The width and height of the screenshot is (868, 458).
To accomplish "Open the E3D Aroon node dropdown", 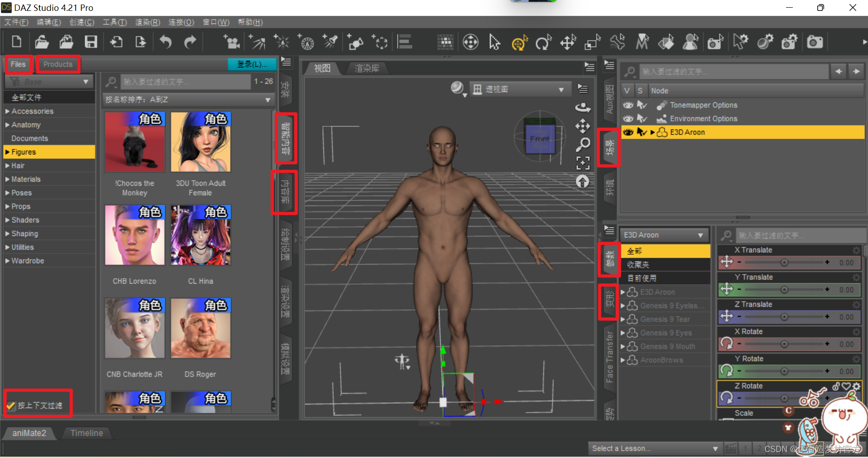I will click(x=664, y=235).
